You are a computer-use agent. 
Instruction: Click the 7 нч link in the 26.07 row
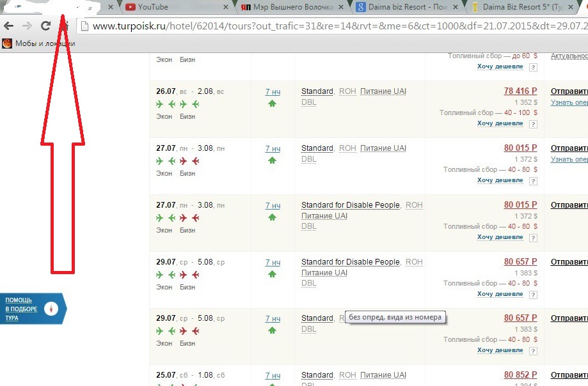pyautogui.click(x=273, y=92)
